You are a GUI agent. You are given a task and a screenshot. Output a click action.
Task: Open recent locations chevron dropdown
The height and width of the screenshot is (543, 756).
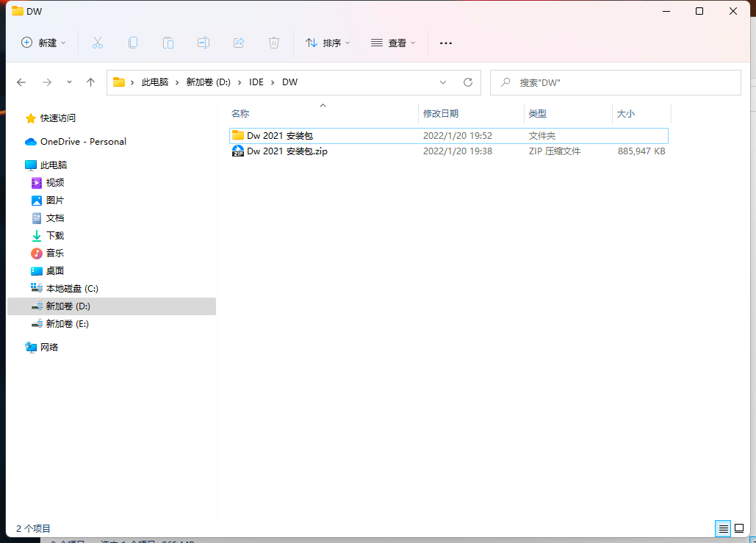tap(69, 82)
